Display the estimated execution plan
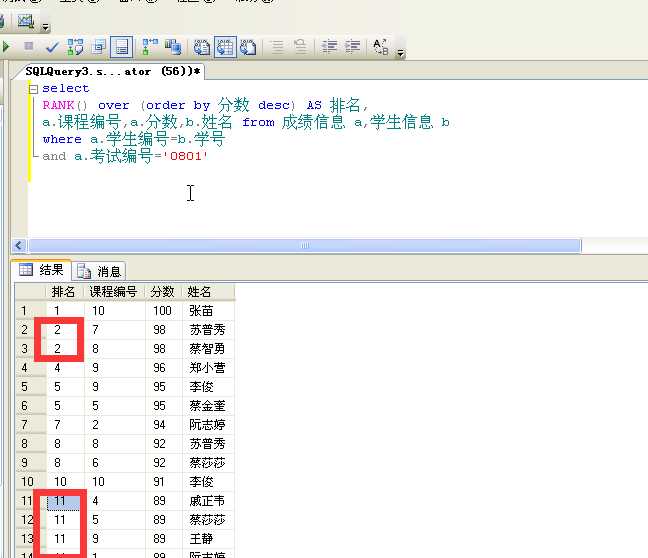648x558 pixels. point(75,47)
